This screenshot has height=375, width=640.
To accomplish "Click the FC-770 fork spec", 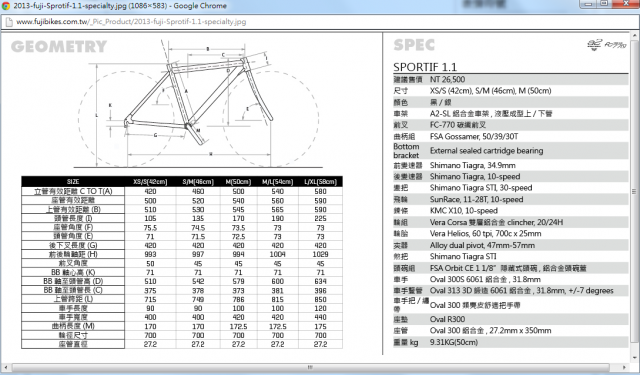I will (458, 125).
